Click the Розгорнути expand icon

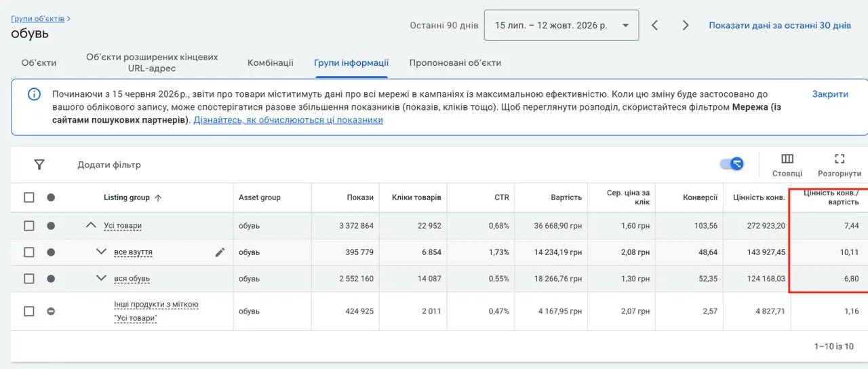pyautogui.click(x=840, y=159)
